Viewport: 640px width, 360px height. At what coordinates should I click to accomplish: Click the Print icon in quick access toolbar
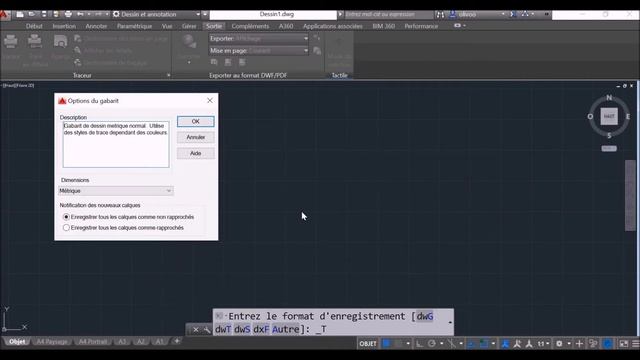pos(68,14)
